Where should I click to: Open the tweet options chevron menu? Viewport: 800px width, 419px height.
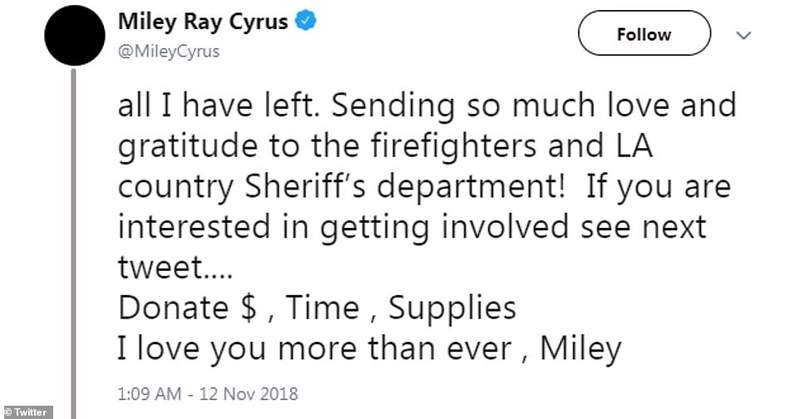click(743, 34)
